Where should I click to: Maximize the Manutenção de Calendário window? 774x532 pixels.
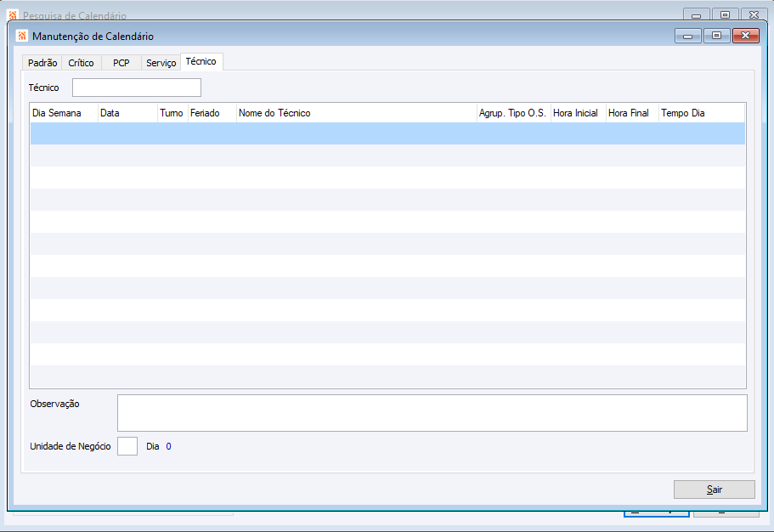[x=717, y=36]
